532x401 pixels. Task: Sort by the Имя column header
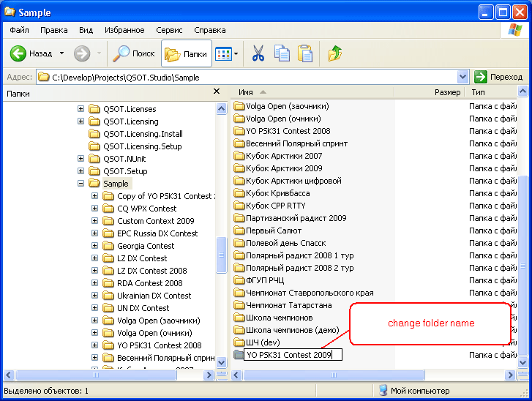246,93
